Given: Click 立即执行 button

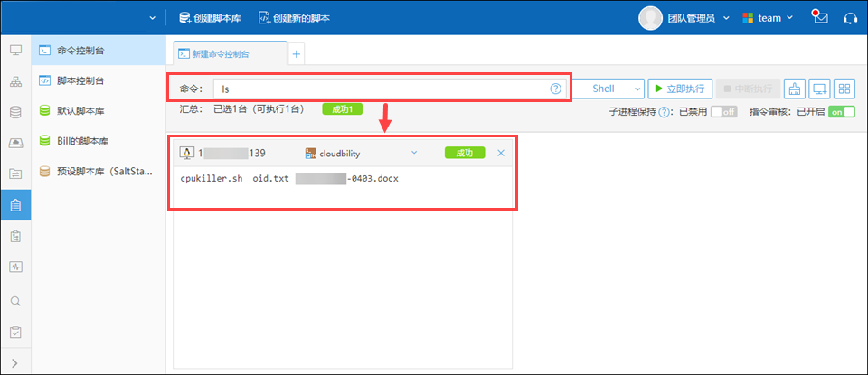Looking at the screenshot, I should click(680, 89).
